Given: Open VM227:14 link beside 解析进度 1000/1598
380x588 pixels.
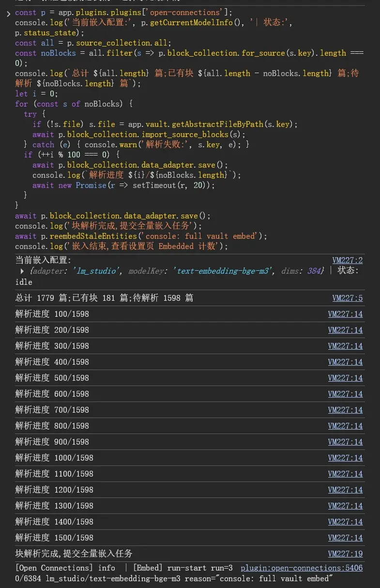Looking at the screenshot, I should coord(345,458).
